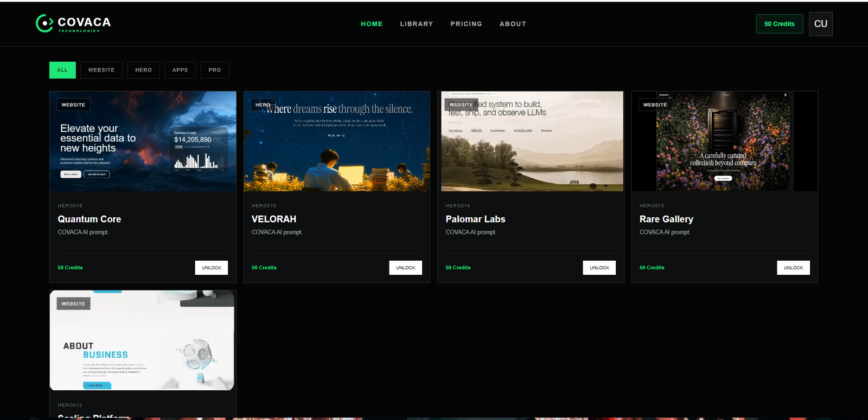Image resolution: width=868 pixels, height=420 pixels.
Task: Click the 50 Credits price on Palomar Labs
Action: click(x=458, y=268)
